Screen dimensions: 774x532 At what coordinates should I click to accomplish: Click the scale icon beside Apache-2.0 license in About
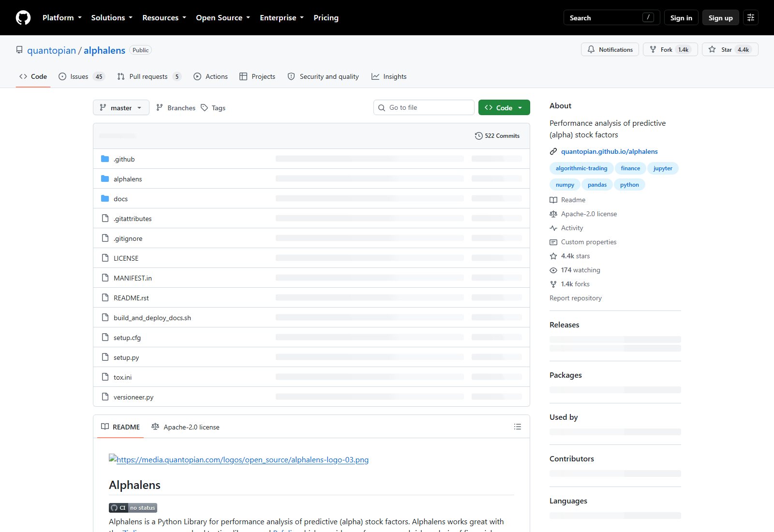pos(553,214)
